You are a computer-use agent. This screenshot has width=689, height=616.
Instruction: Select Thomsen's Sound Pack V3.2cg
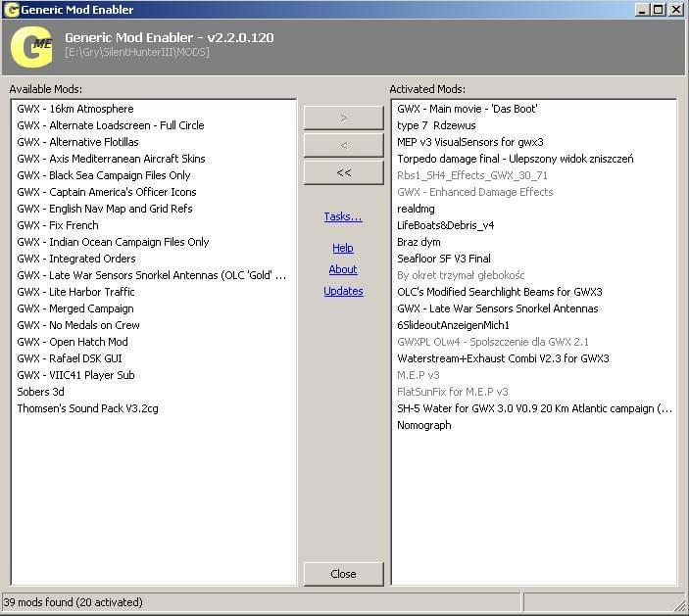[x=87, y=408]
